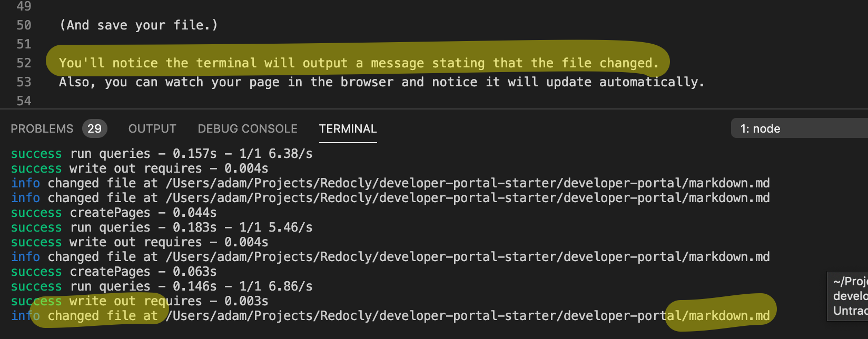Click the highlighted "You'll notice the terminal" sentence

point(358,63)
